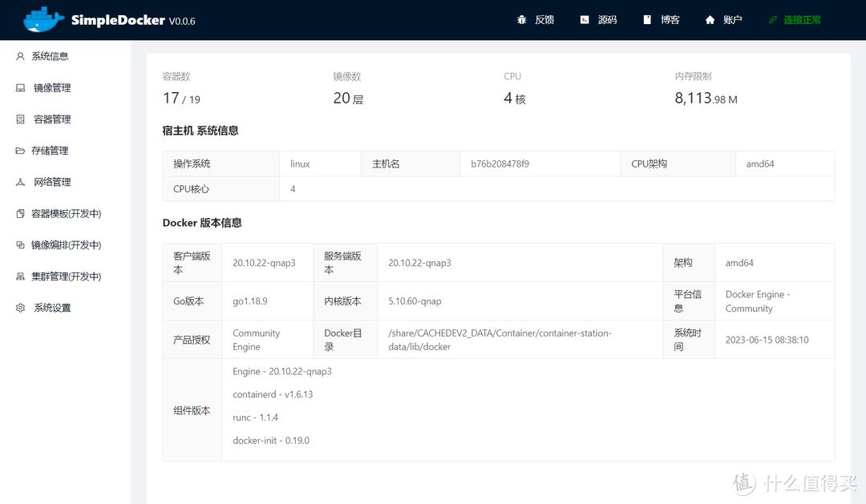This screenshot has width=866, height=504.
Task: Click the 容器模板 clipboard icon
Action: coord(20,214)
